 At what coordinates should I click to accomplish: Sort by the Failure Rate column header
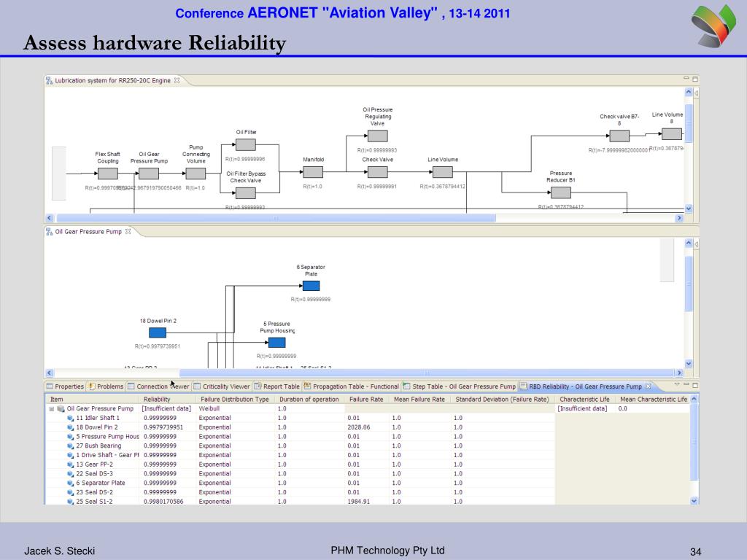pos(366,399)
